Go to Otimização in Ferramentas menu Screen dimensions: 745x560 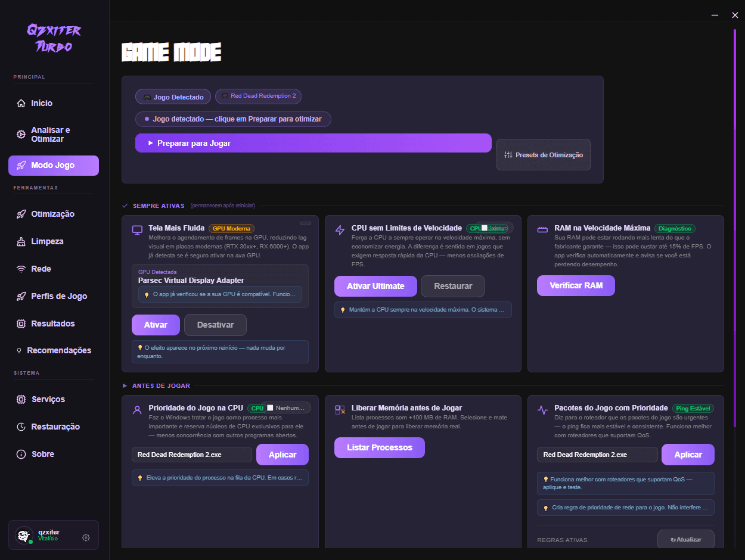click(x=54, y=214)
